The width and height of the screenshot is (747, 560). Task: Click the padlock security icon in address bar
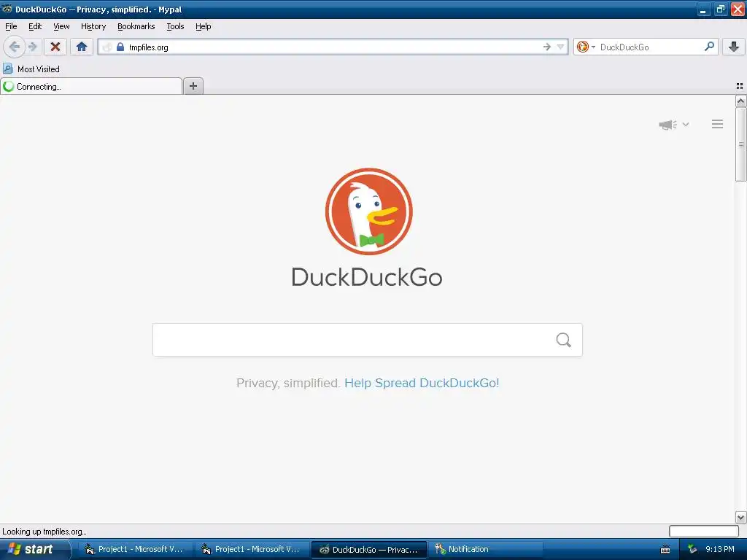(120, 47)
